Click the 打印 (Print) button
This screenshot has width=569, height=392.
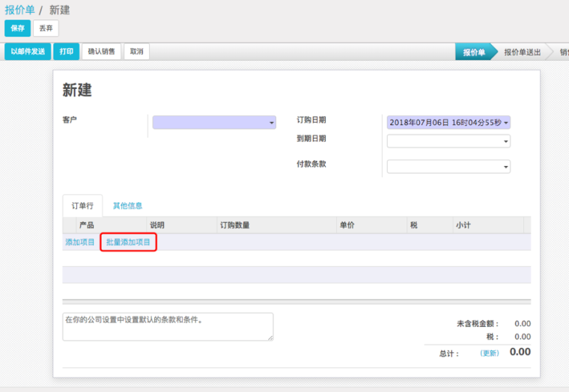point(66,52)
